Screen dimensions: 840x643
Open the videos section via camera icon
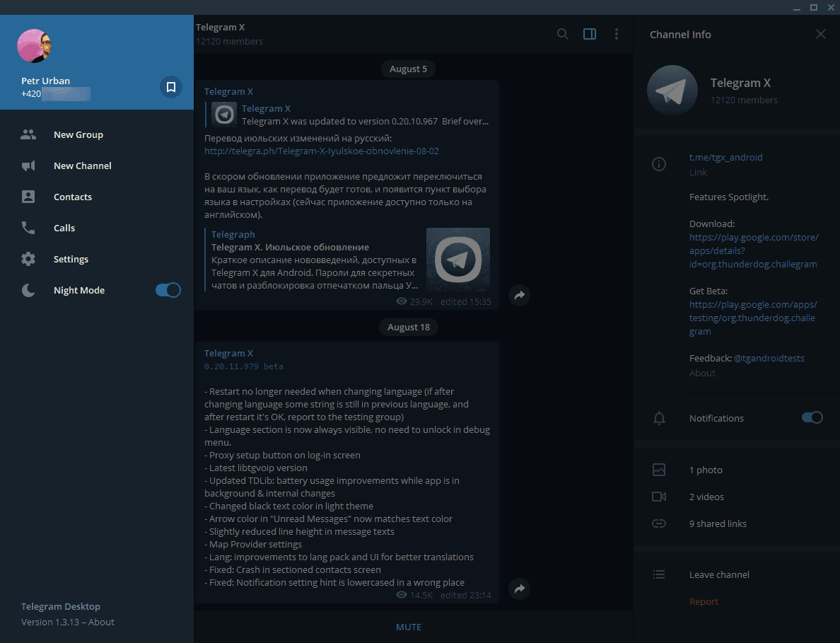(x=659, y=496)
